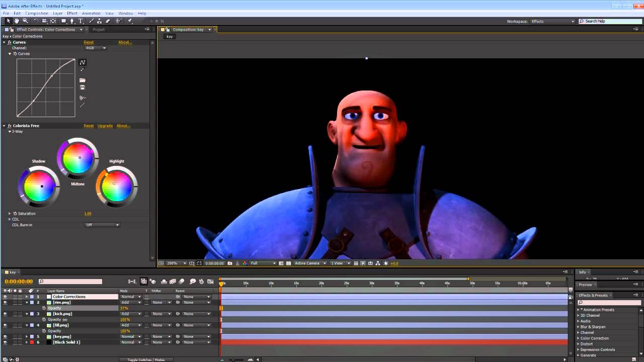Click the Colorista Free Upgrade link
644x362 pixels.
coord(105,126)
